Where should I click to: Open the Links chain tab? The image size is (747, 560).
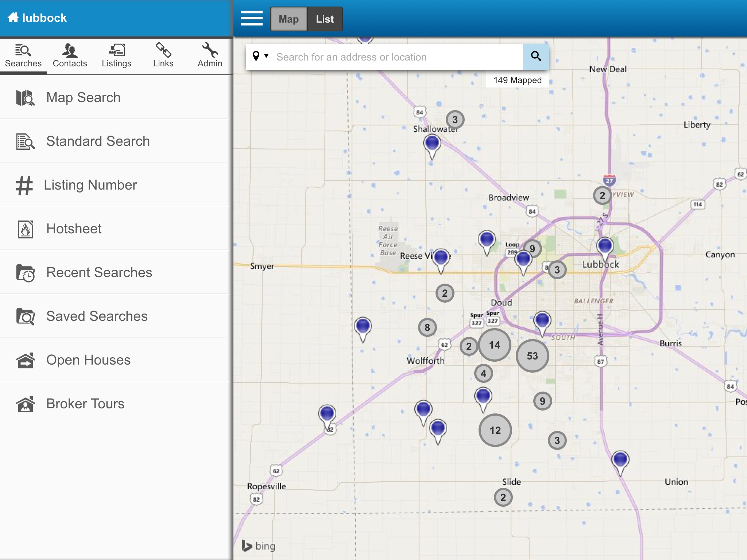pyautogui.click(x=163, y=55)
